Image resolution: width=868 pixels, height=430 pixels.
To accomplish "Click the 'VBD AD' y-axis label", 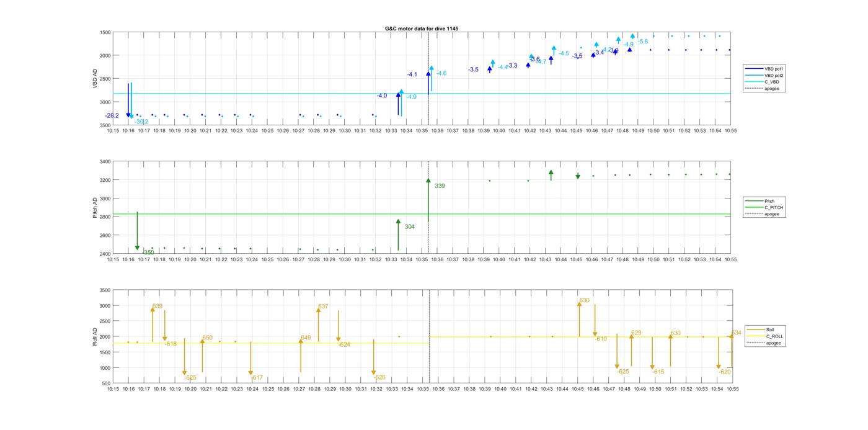I will coord(95,78).
